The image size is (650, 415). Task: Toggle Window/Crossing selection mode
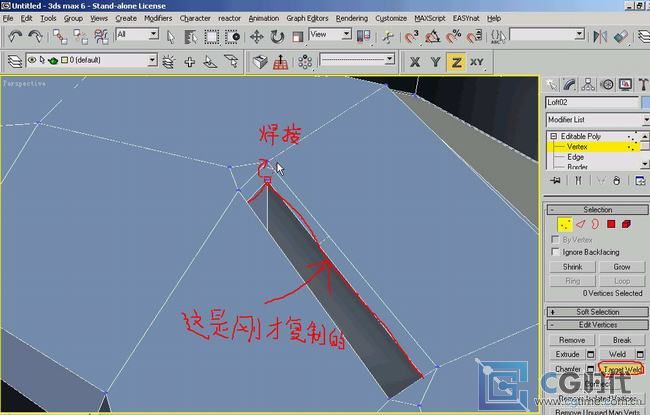click(233, 36)
